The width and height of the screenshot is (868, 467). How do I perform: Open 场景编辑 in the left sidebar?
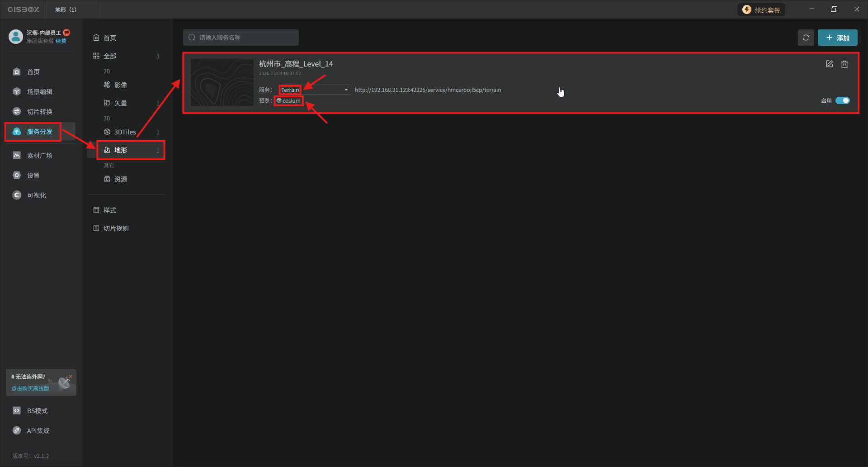coord(39,92)
